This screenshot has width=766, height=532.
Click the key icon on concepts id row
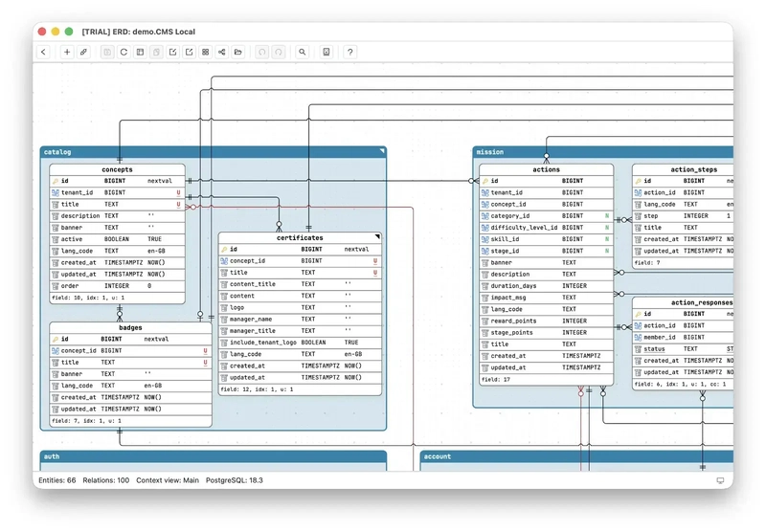pyautogui.click(x=56, y=181)
